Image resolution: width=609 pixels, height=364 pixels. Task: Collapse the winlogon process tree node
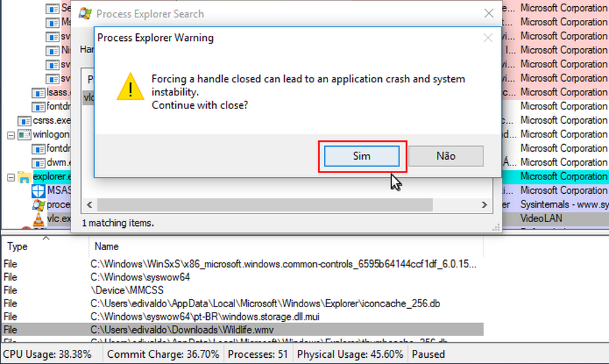(11, 134)
